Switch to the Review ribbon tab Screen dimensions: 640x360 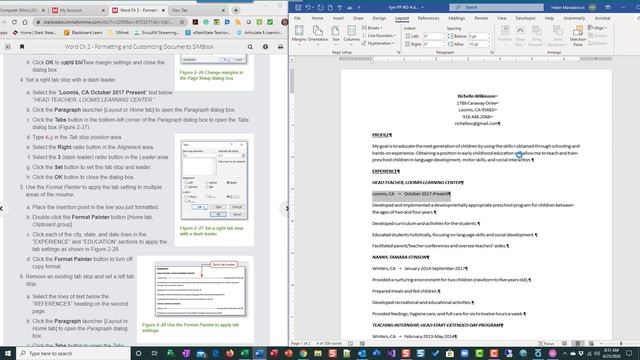(x=481, y=18)
